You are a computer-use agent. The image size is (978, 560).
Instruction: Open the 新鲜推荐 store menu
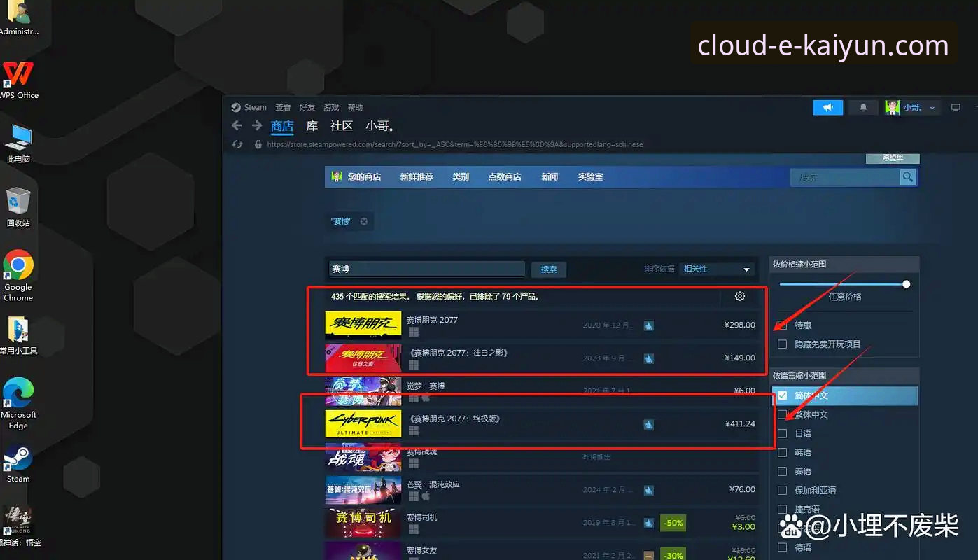[x=417, y=177]
